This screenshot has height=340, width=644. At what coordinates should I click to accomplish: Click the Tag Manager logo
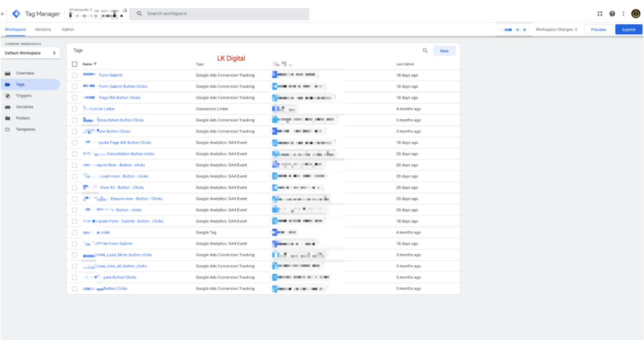coord(16,14)
